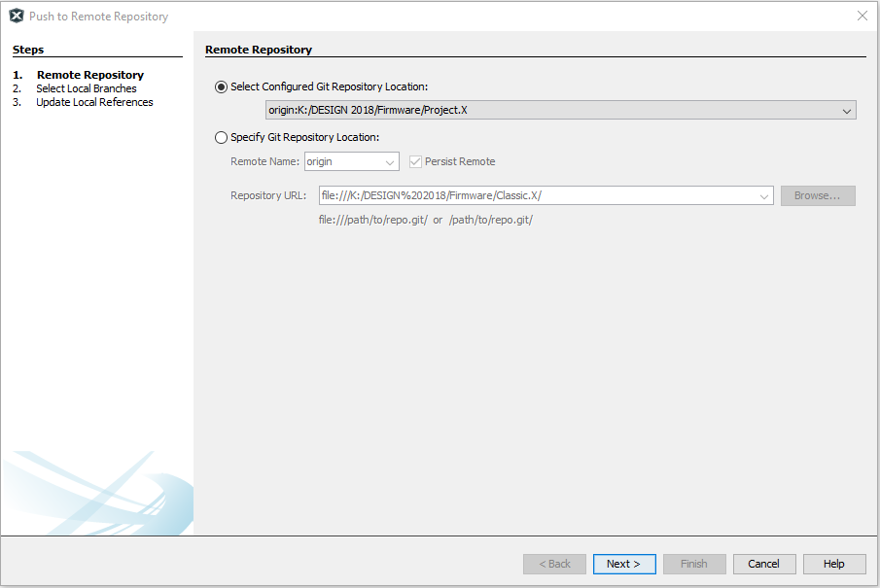Expand the Remote Name combo box arrow
This screenshot has height=588, width=880.
click(x=390, y=162)
